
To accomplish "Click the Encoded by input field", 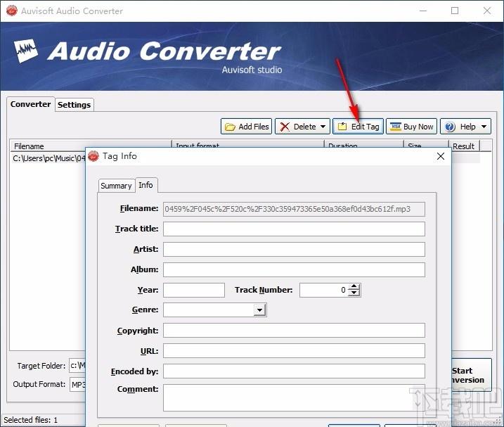I will [294, 371].
